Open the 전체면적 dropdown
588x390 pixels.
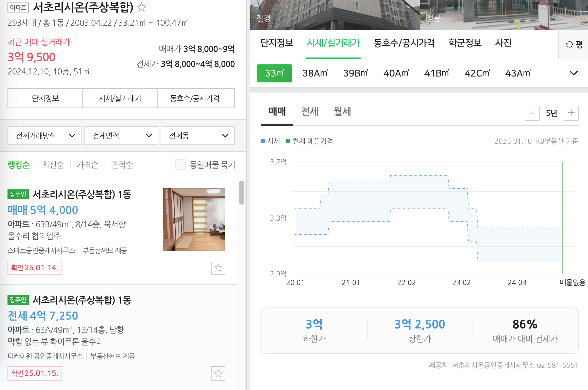point(121,135)
